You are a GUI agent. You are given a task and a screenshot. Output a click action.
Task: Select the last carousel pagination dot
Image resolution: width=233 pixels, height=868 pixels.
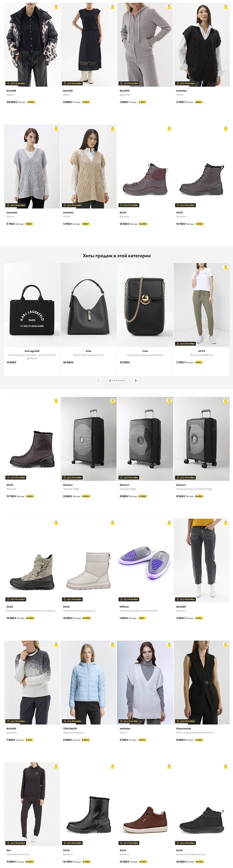click(x=124, y=380)
